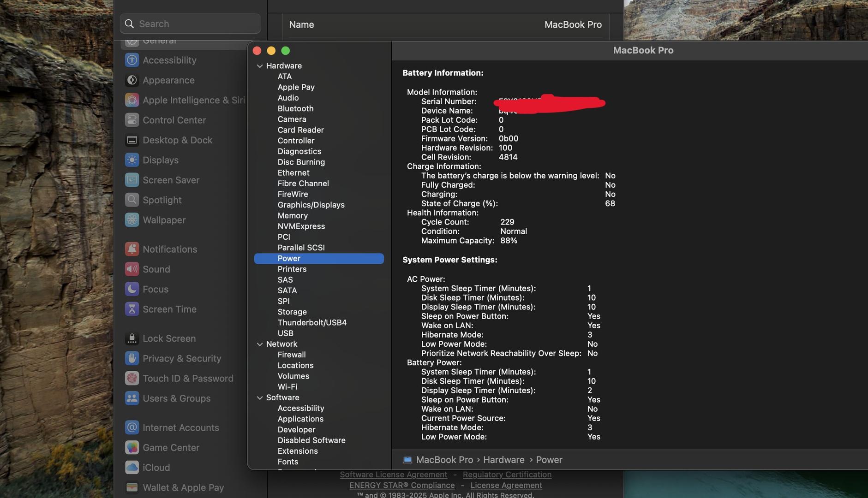The height and width of the screenshot is (498, 868).
Task: Collapse the Software tree section
Action: click(260, 397)
